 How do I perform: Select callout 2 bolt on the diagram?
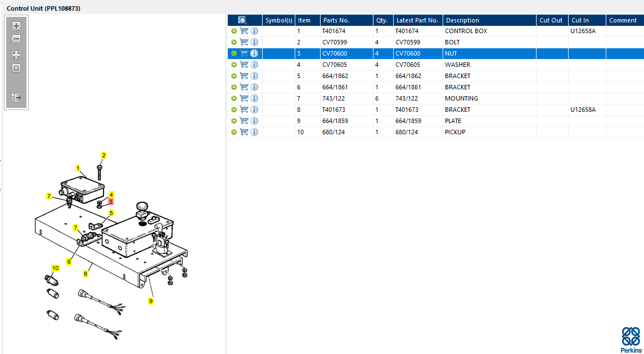pyautogui.click(x=104, y=155)
